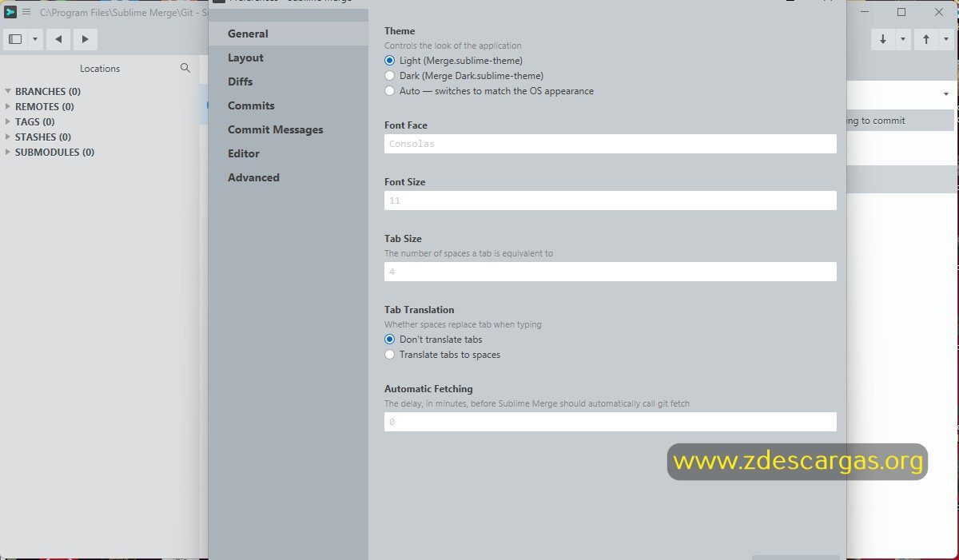Viewport: 959px width, 560px height.
Task: Click the search icon beside Locations
Action: [185, 68]
